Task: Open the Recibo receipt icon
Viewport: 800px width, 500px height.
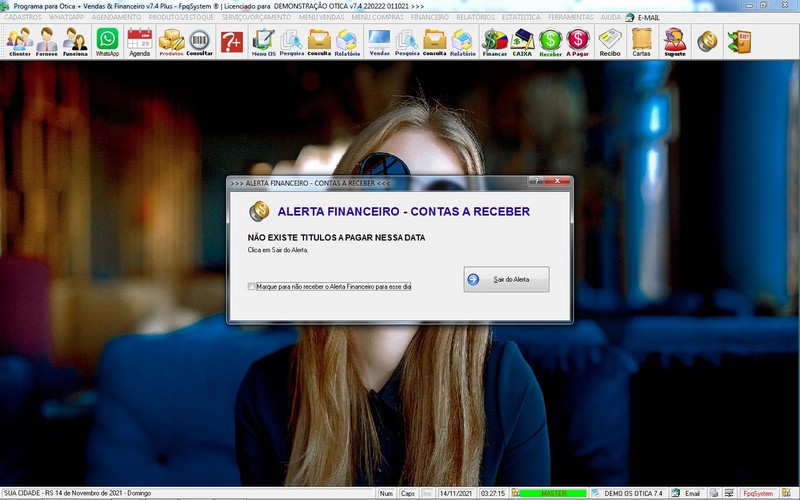Action: [x=610, y=42]
